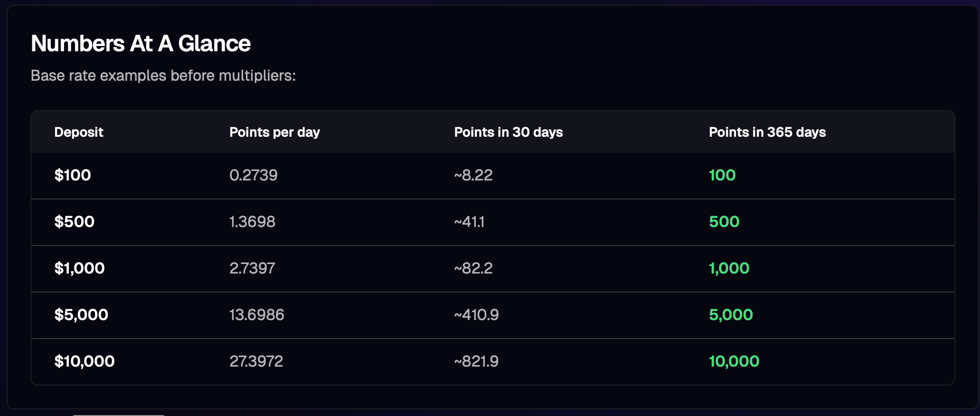
Task: Click the $1,000 deposit cell
Action: point(79,268)
